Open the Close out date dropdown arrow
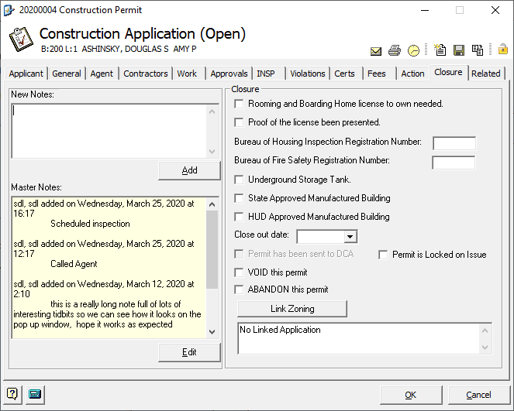 point(350,236)
